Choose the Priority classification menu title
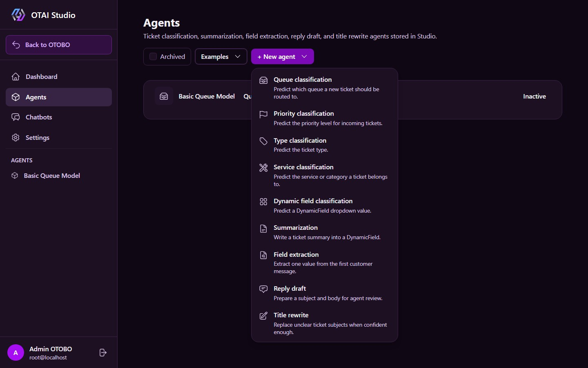Viewport: 588px width, 368px height. tap(304, 113)
